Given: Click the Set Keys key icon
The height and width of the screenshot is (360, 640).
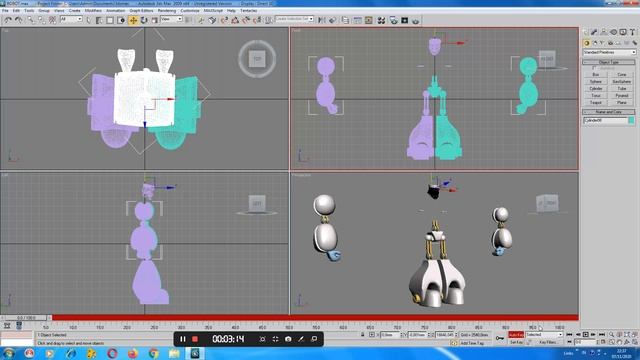Looking at the screenshot, I should tap(500, 338).
